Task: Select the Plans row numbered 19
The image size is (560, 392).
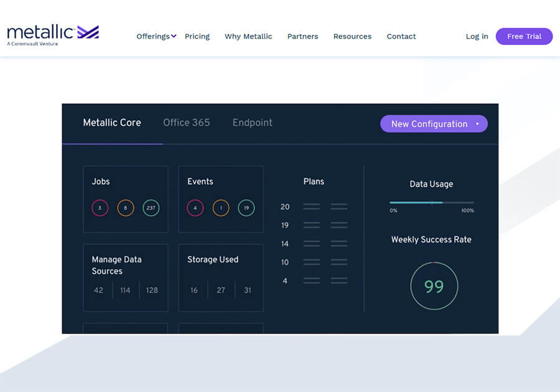Action: pos(314,225)
